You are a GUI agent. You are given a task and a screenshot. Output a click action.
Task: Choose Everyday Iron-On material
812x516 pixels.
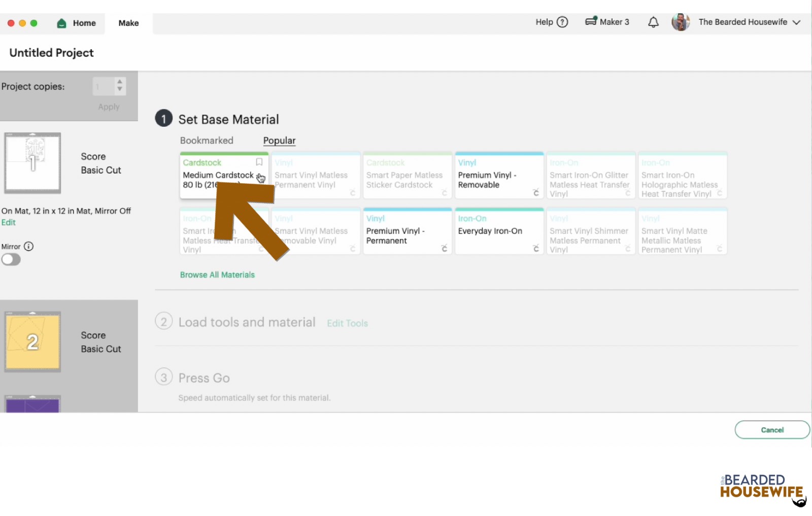click(x=499, y=231)
